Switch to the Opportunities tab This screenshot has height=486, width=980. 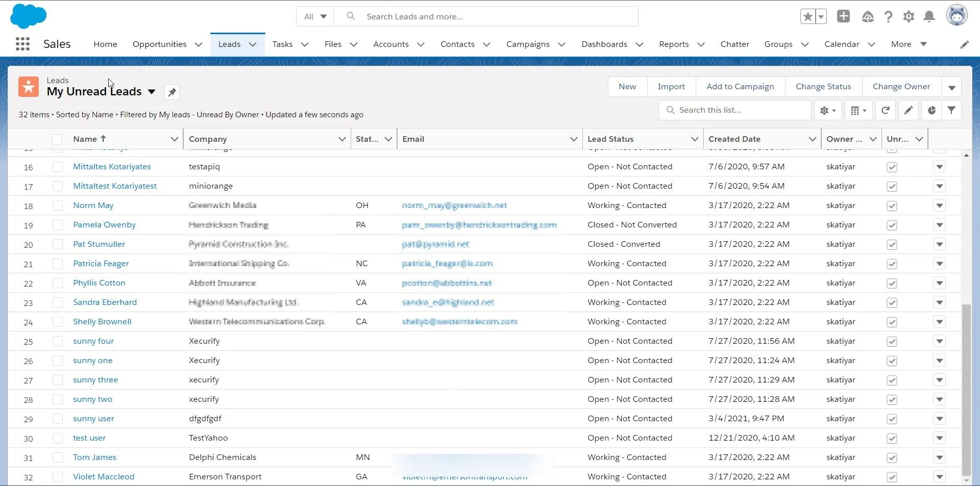pos(159,44)
